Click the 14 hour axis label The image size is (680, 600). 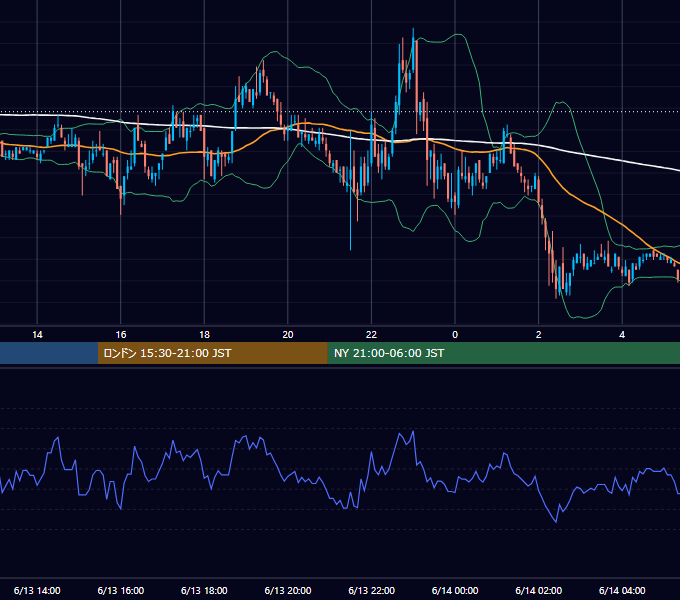[37, 335]
